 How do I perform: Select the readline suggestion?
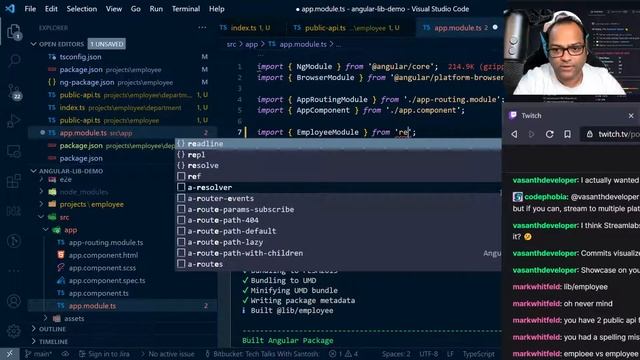coord(338,144)
